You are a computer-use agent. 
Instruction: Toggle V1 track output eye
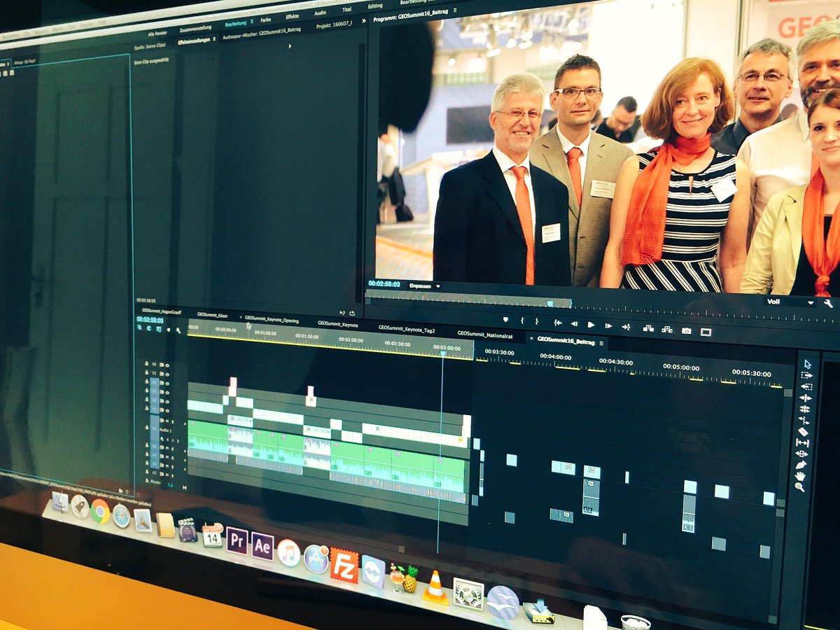click(167, 411)
